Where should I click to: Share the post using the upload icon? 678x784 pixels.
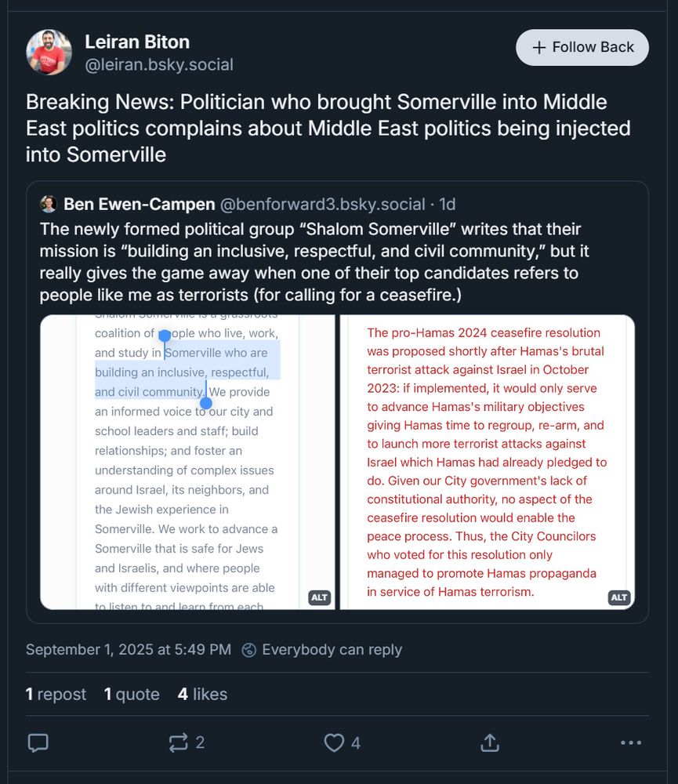pyautogui.click(x=489, y=742)
